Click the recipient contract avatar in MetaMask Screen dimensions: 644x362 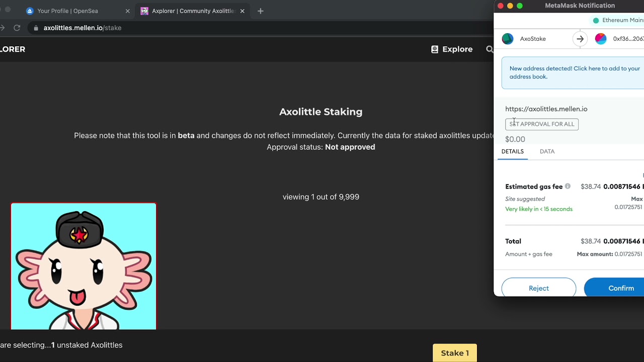pos(601,39)
